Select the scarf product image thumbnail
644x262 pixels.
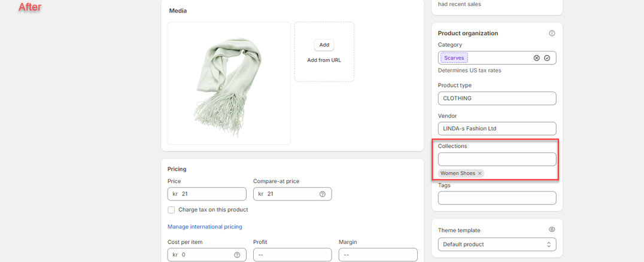coord(229,83)
